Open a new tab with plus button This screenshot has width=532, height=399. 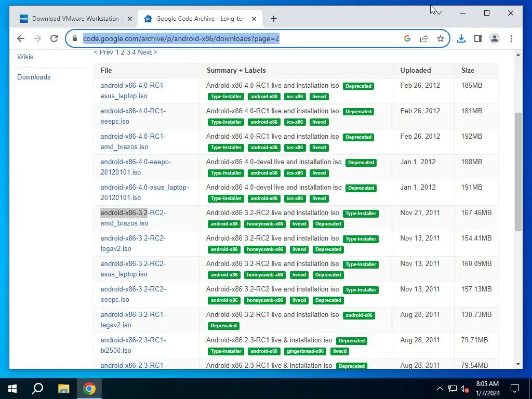point(274,19)
